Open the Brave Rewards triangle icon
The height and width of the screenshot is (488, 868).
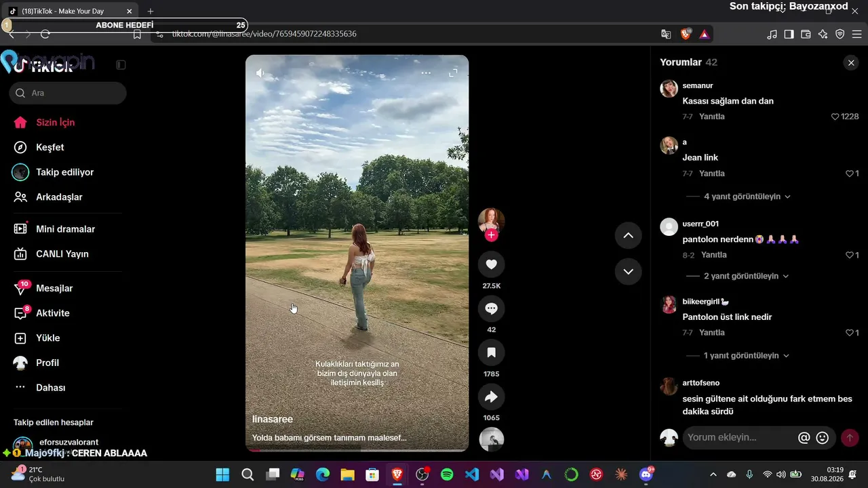pos(705,34)
